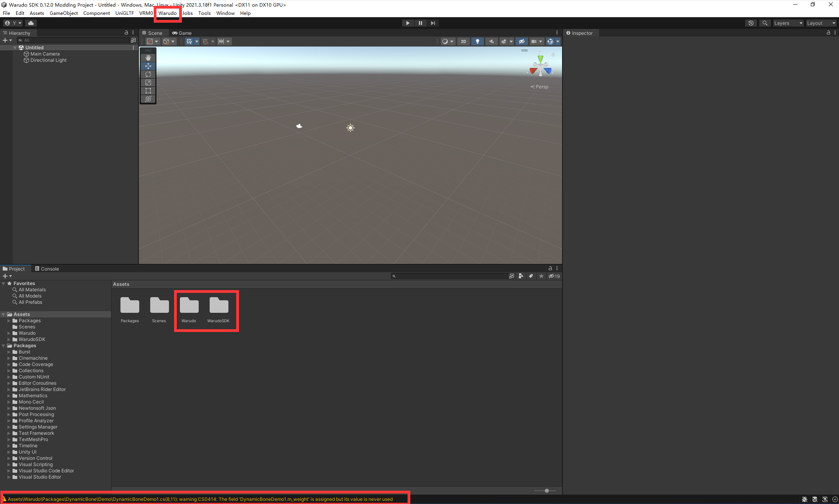
Task: Open the draw mode shading dropdown
Action: pyautogui.click(x=447, y=41)
